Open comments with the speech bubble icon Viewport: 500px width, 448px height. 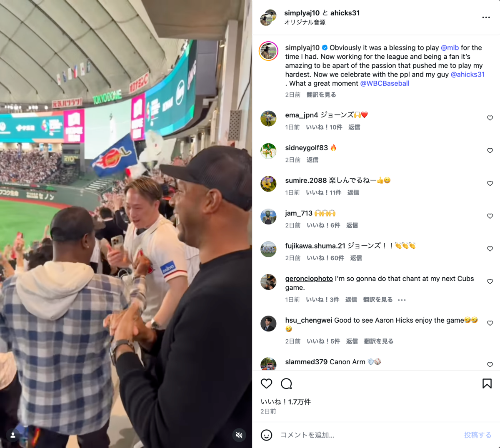point(286,383)
